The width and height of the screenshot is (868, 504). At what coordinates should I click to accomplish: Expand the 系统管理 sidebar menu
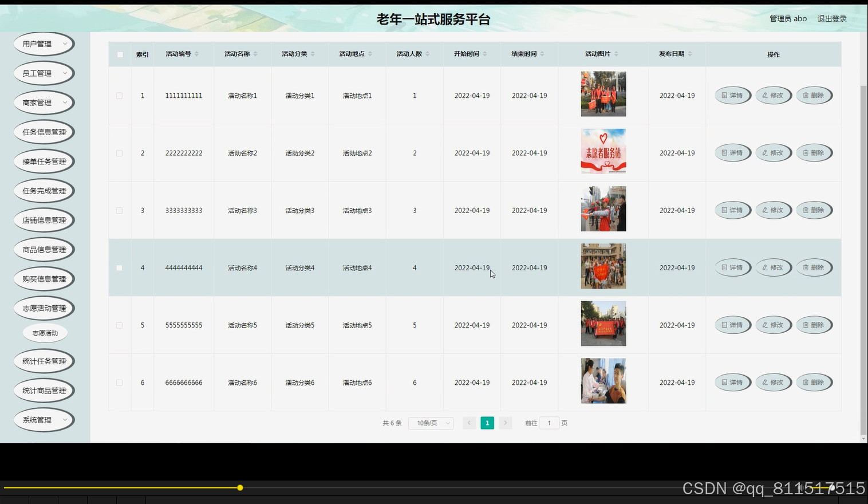44,420
